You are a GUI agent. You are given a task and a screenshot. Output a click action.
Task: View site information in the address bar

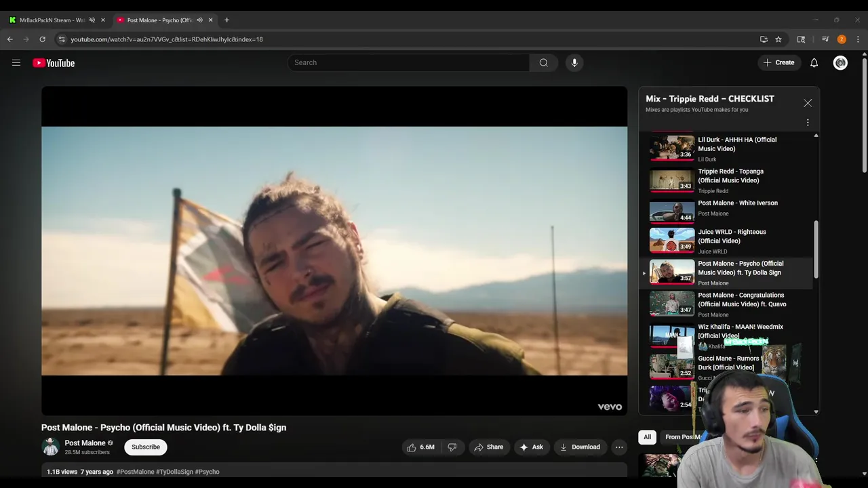coord(61,39)
